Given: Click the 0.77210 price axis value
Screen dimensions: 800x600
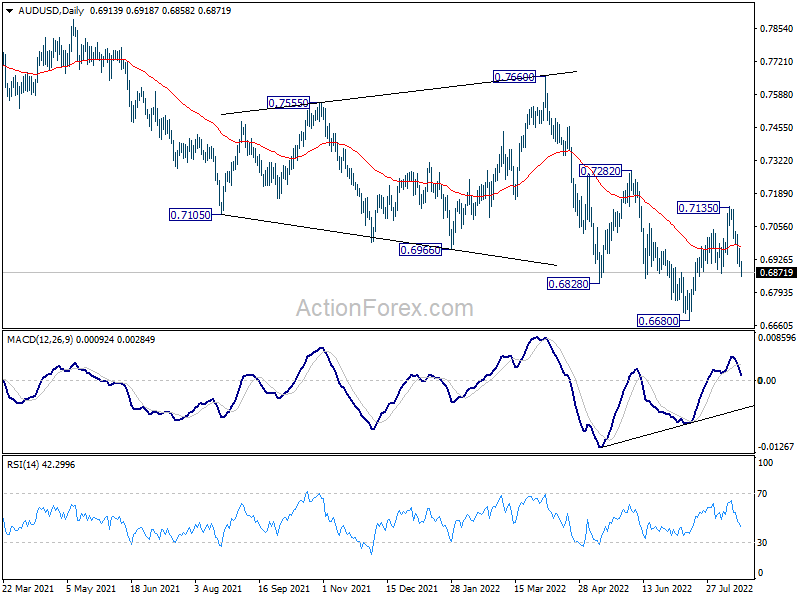Looking at the screenshot, I should (x=777, y=62).
